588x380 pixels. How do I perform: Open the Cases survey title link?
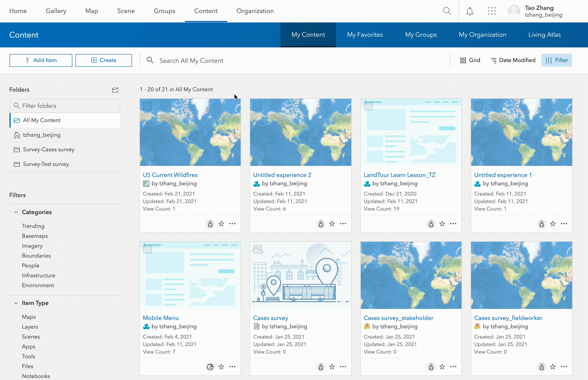[270, 318]
